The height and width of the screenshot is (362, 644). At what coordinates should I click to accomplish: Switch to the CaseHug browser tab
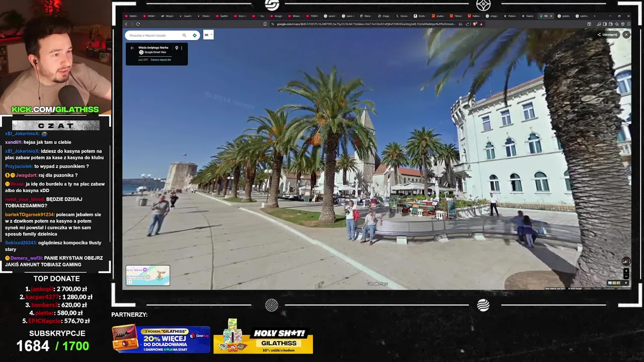point(187,16)
